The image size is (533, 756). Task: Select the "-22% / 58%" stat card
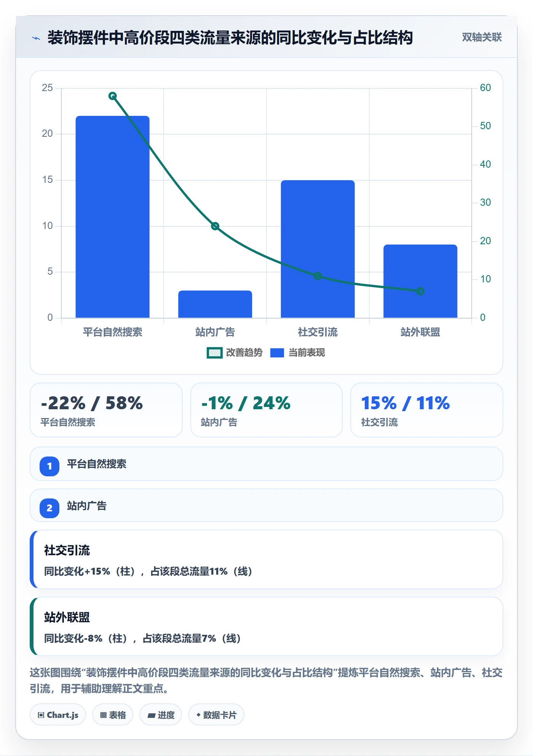[x=106, y=410]
